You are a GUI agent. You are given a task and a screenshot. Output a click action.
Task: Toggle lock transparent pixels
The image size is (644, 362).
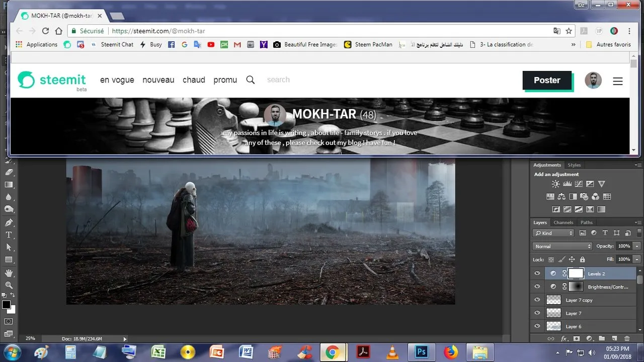(551, 259)
